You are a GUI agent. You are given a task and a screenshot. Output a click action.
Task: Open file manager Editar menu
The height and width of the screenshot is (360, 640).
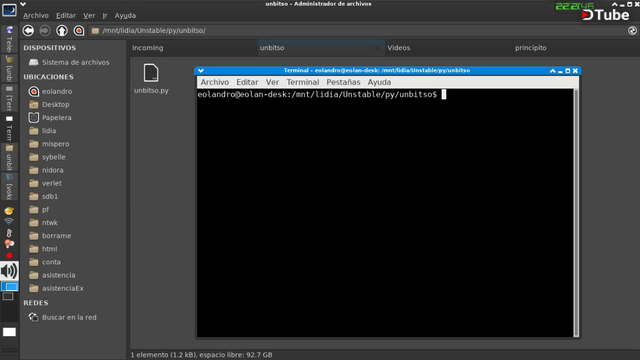coord(66,16)
